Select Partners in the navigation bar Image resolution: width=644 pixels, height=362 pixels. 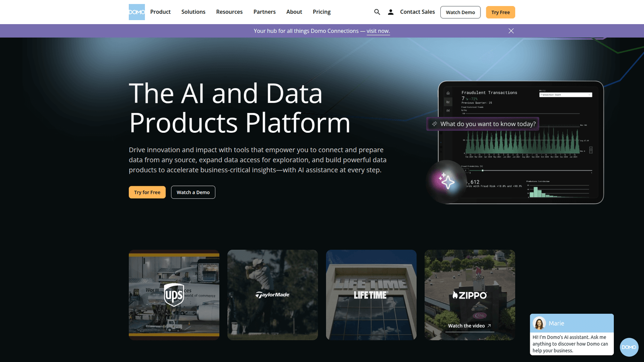click(264, 12)
